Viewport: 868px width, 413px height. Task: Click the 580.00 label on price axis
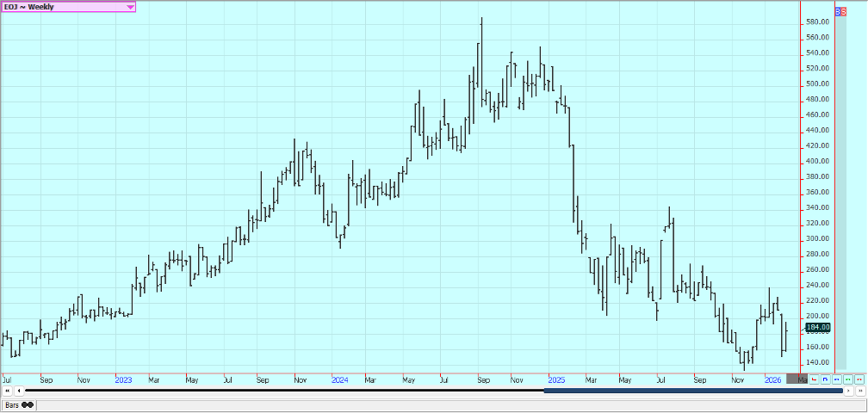point(817,22)
